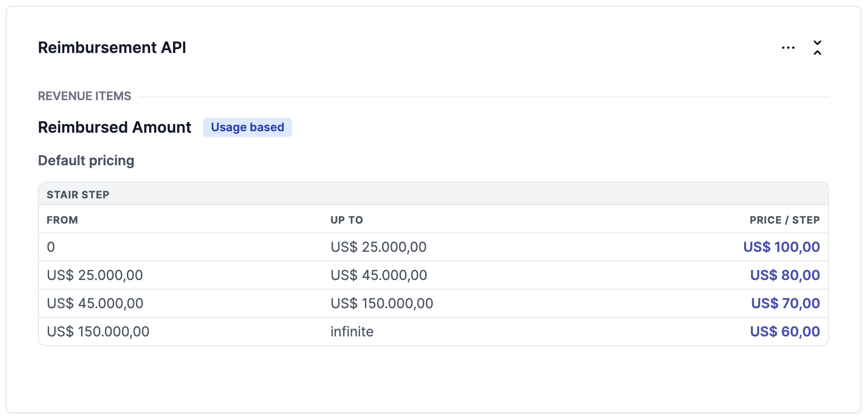The width and height of the screenshot is (868, 420).
Task: Click the US$ 45.000,00 Up To cell
Action: (x=379, y=275)
